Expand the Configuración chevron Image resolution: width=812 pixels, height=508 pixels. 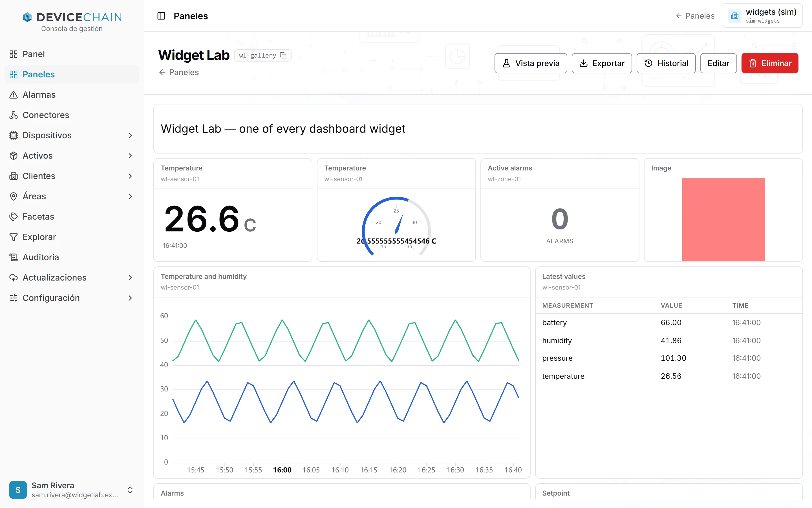130,298
